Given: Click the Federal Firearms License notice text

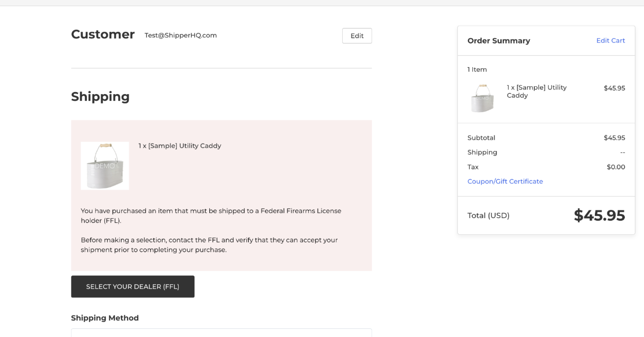Looking at the screenshot, I should point(211,216).
